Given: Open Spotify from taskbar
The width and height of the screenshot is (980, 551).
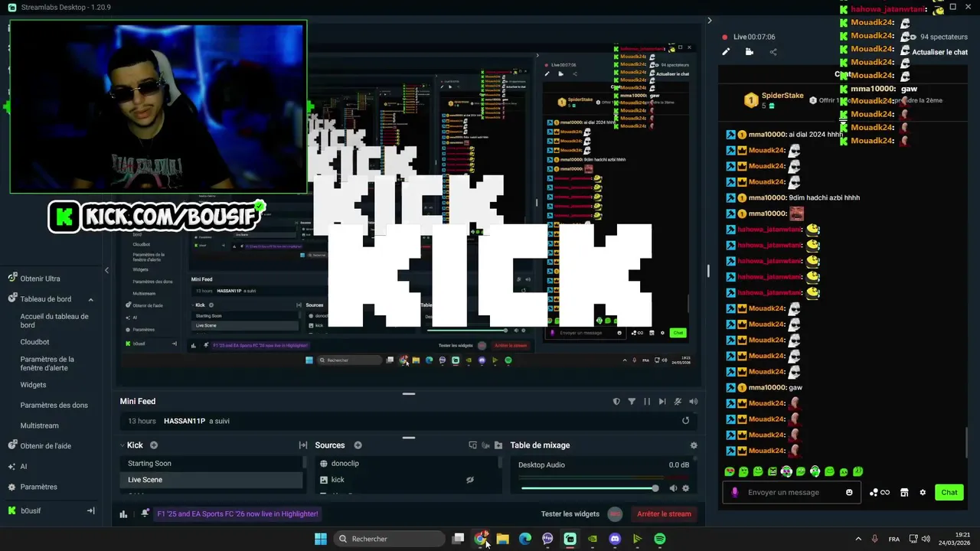Looking at the screenshot, I should [660, 539].
